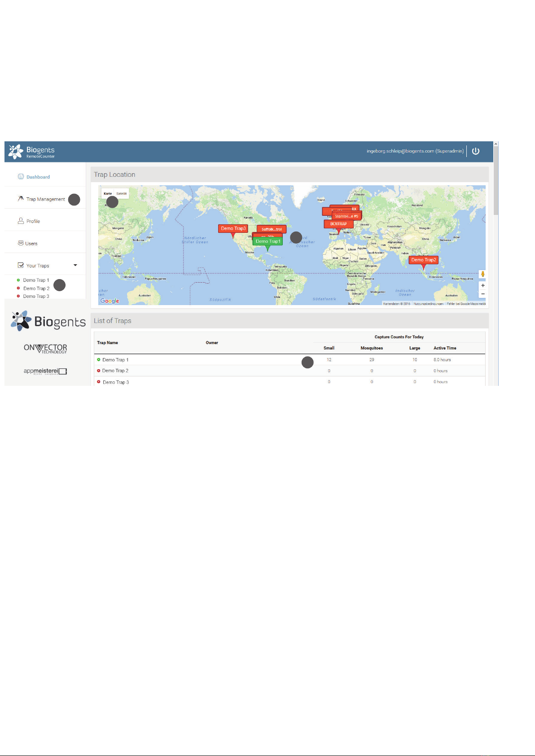The image size is (535, 756).
Task: Click the Mosquitoes column header
Action: coord(372,348)
